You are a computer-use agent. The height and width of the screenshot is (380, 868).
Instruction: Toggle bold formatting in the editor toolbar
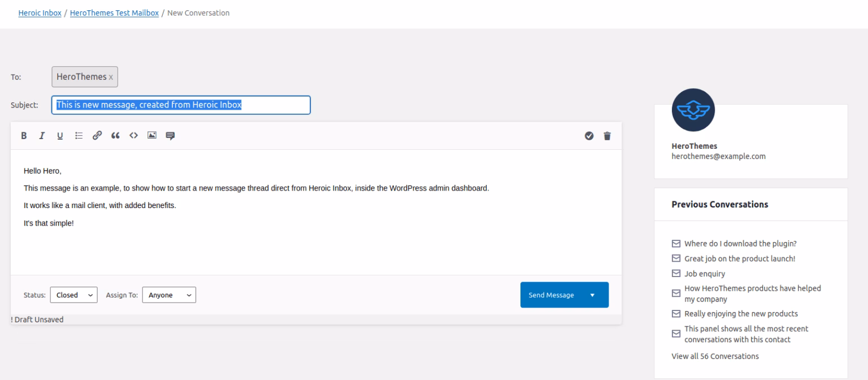tap(24, 136)
